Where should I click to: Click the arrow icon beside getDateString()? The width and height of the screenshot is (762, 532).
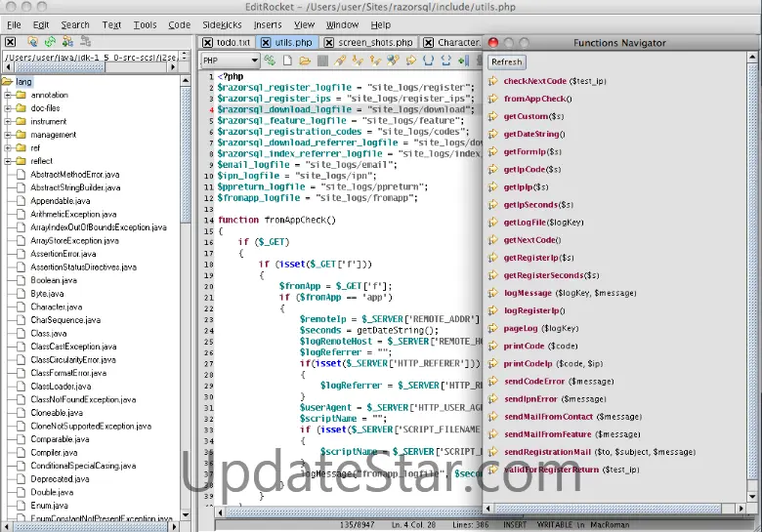[493, 134]
